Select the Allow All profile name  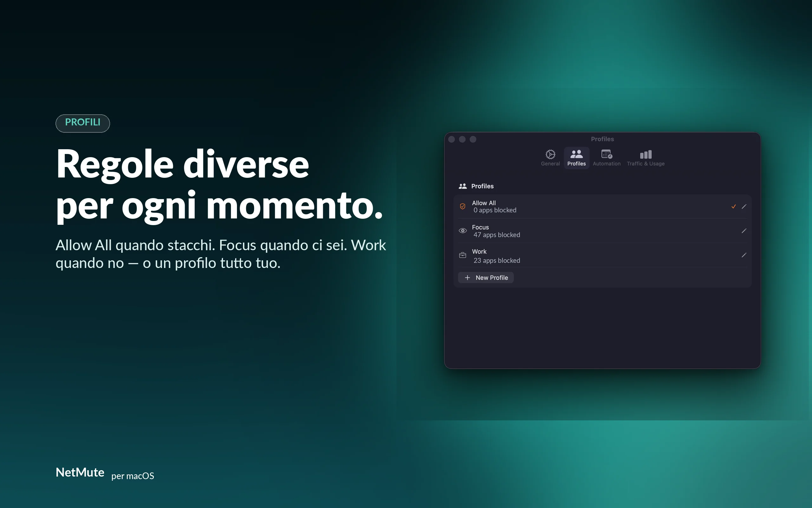[483, 203]
